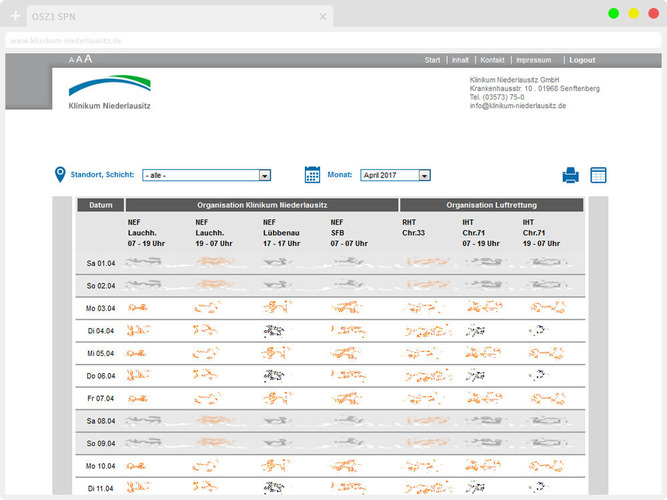Viewport: 667px width, 500px height.
Task: Print the schedule with the printer icon
Action: [x=570, y=175]
